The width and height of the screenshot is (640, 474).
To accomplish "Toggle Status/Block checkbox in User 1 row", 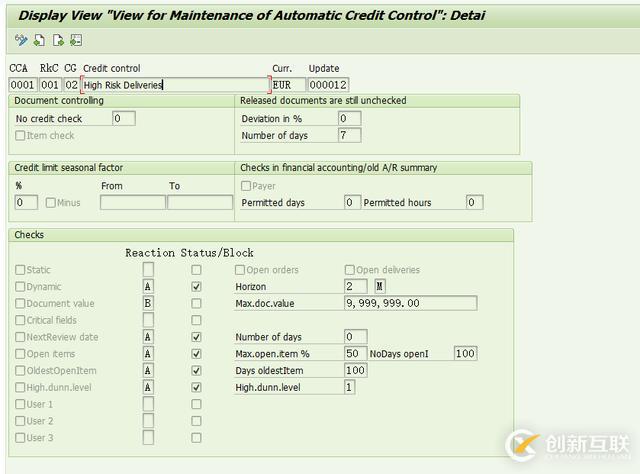I will 196,404.
